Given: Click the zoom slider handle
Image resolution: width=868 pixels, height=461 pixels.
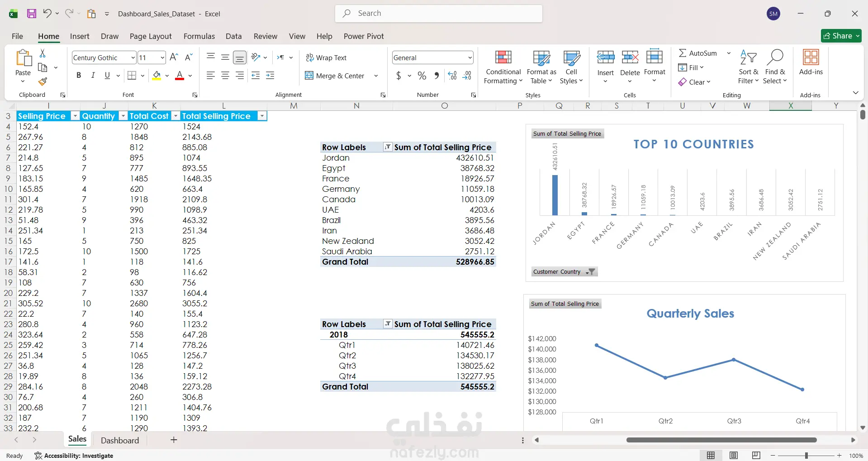Looking at the screenshot, I should click(806, 456).
